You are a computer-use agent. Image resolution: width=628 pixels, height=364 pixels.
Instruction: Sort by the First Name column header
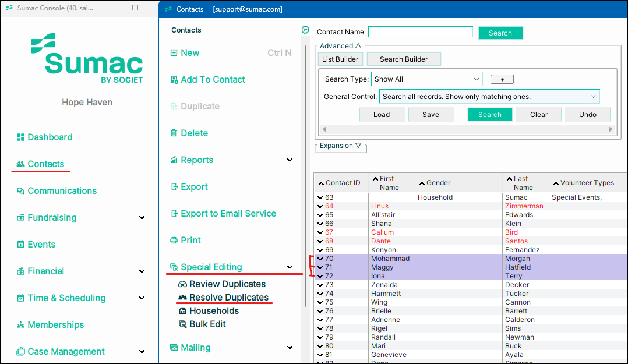(391, 183)
